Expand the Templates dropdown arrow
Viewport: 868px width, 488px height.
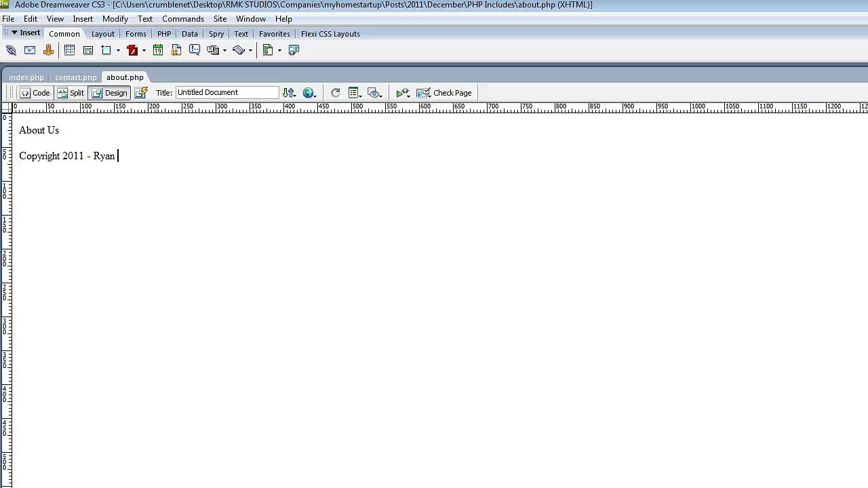(x=279, y=50)
